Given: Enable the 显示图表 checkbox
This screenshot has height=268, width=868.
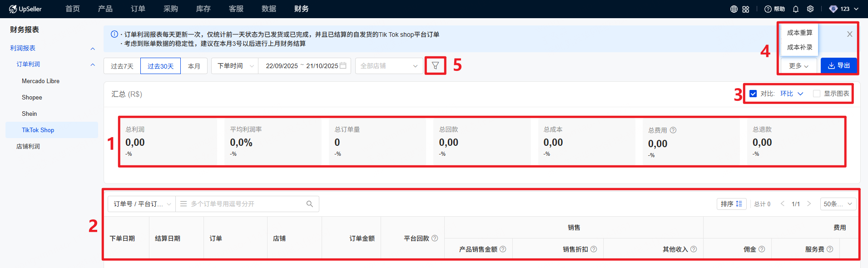Looking at the screenshot, I should point(817,94).
